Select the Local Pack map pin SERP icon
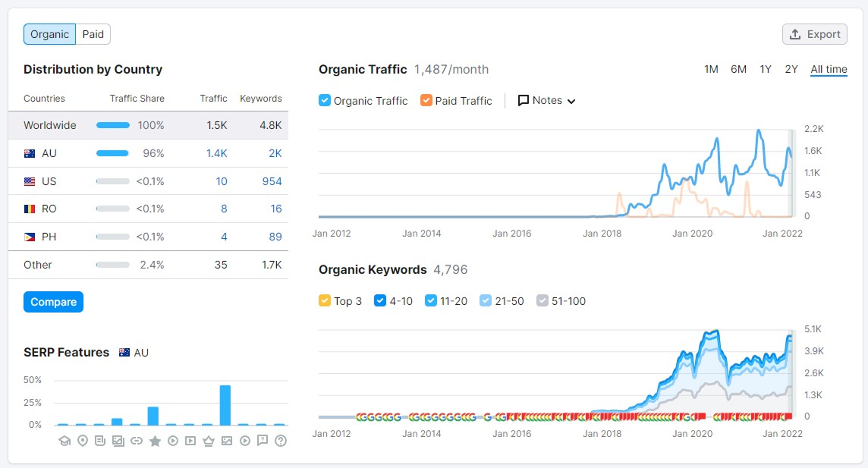 tap(83, 440)
